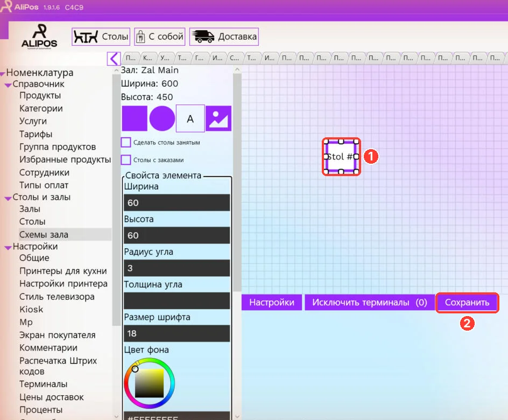Insert a text label element (A)

190,118
